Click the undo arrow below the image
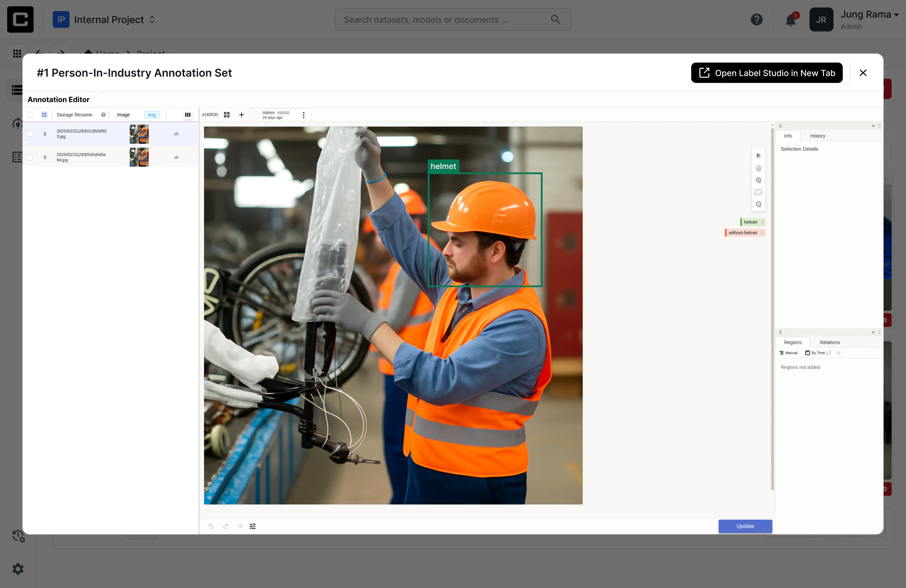906x588 pixels. point(211,526)
